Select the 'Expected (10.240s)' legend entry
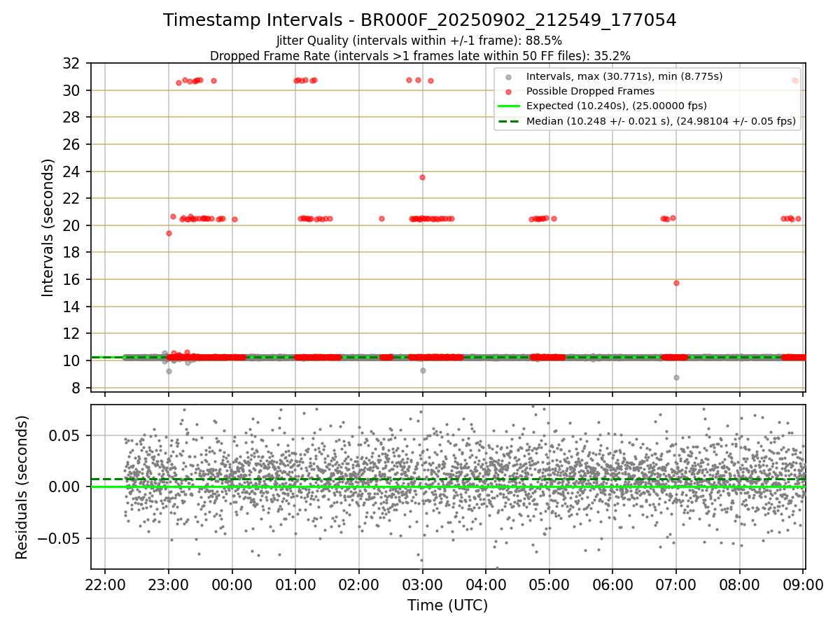 (x=616, y=106)
